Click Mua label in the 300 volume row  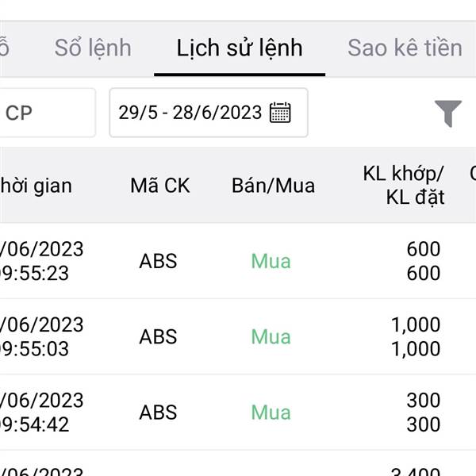point(271,413)
